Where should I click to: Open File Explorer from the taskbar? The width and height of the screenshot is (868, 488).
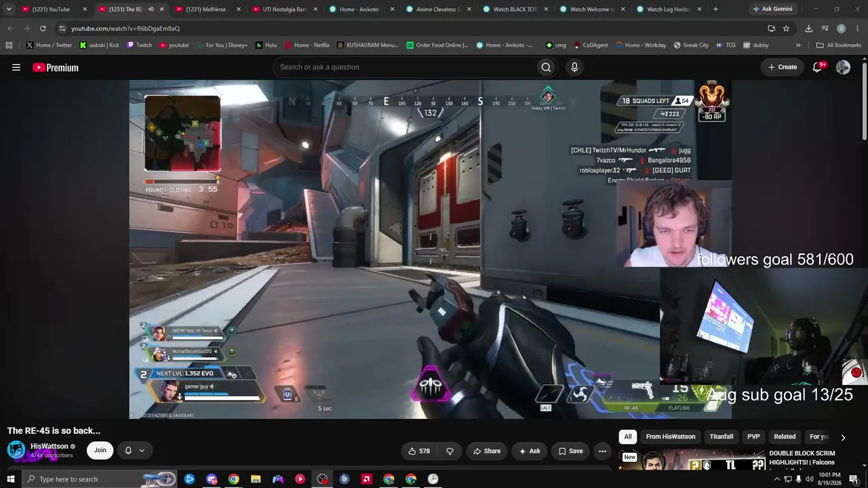coord(256,479)
